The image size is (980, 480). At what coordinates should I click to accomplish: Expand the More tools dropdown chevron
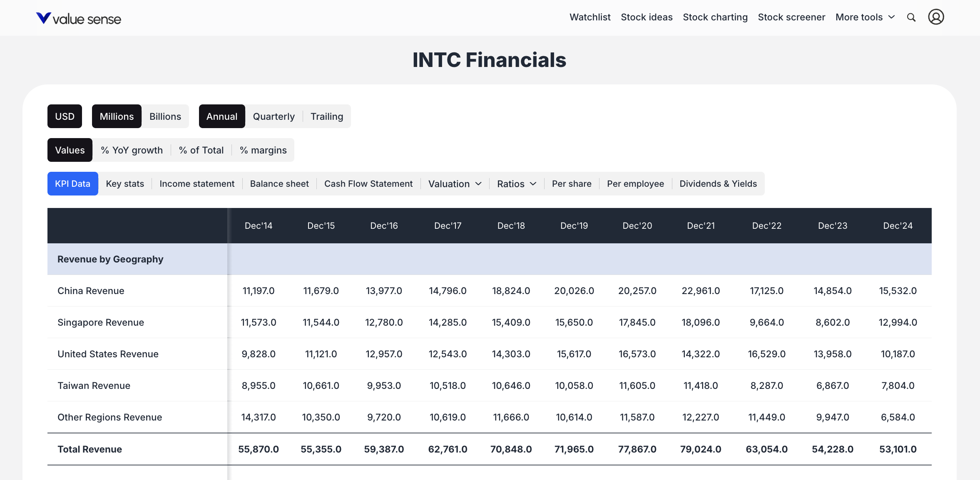(891, 17)
